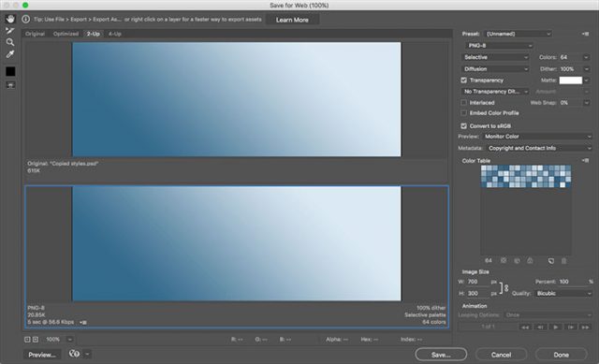Screen dimensions: 599x364
Task: Enable the Interlaced checkbox
Action: pyautogui.click(x=464, y=103)
